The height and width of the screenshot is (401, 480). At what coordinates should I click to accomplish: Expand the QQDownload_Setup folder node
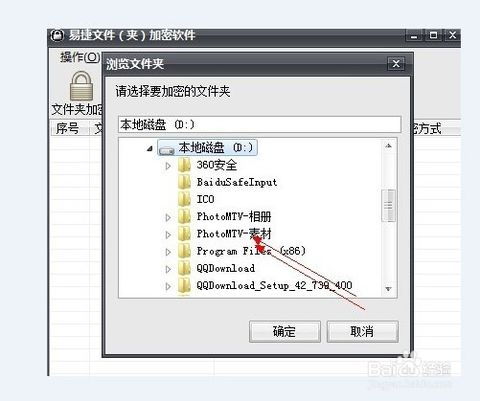point(168,286)
